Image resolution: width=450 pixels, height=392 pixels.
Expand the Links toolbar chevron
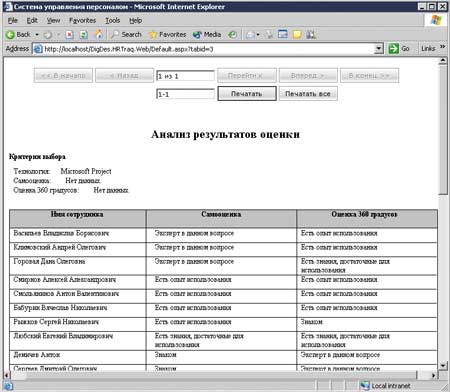point(443,47)
